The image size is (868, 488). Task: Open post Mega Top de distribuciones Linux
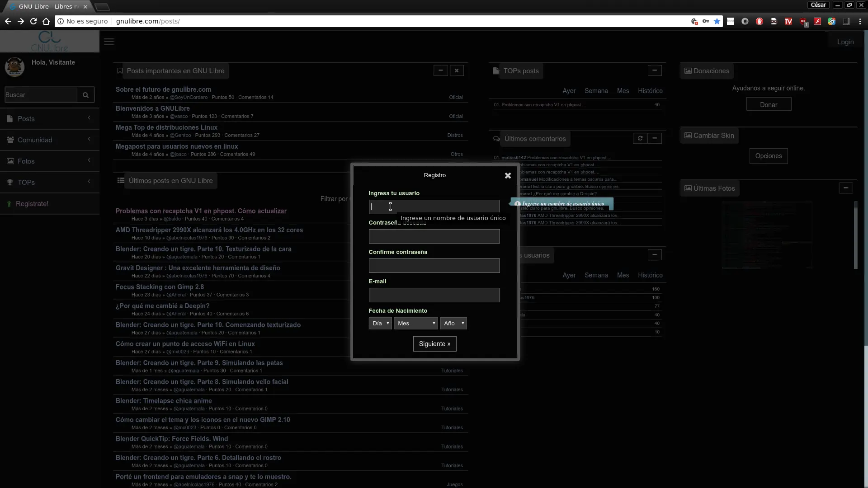click(166, 127)
